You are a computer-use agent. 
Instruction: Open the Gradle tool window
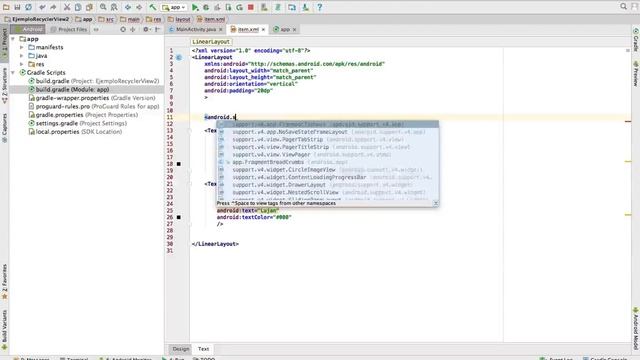636,40
